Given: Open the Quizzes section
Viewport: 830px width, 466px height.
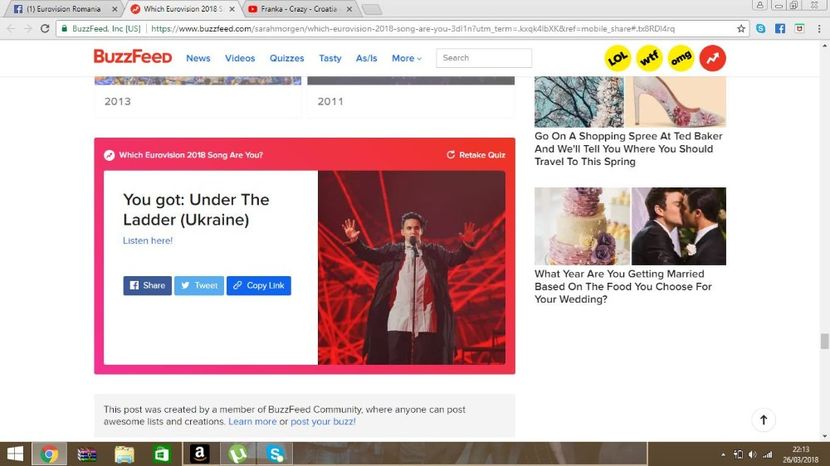Looking at the screenshot, I should point(286,58).
